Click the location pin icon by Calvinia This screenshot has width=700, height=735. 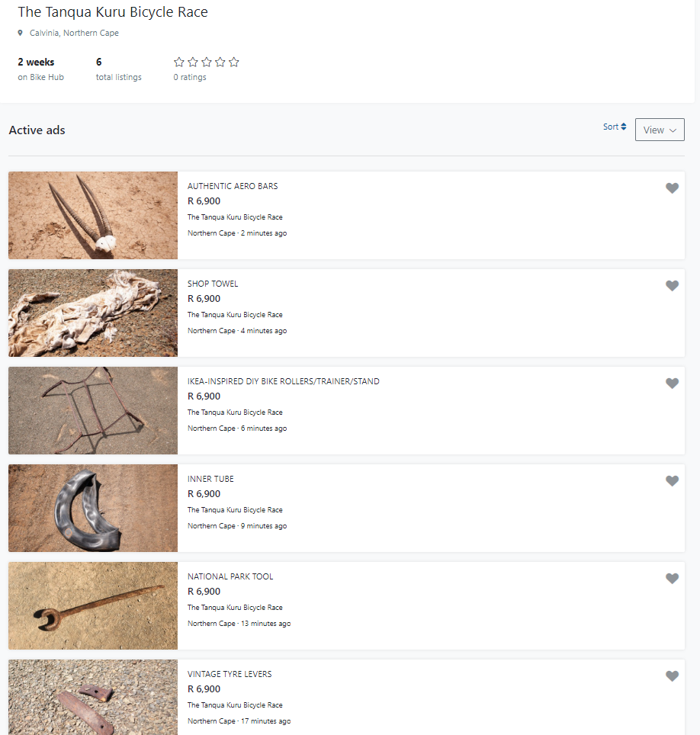click(x=21, y=34)
